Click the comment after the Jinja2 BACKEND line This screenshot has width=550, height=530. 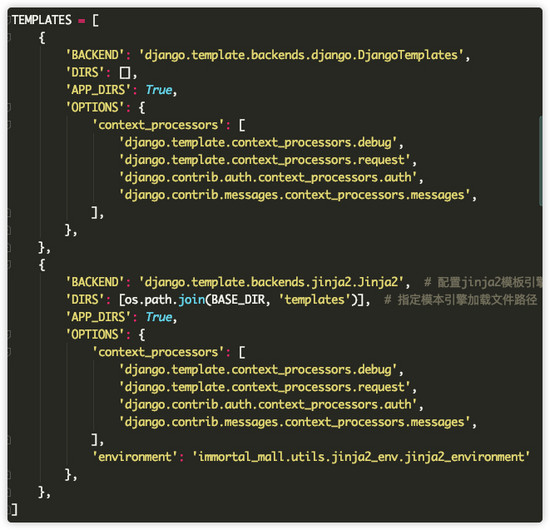483,282
